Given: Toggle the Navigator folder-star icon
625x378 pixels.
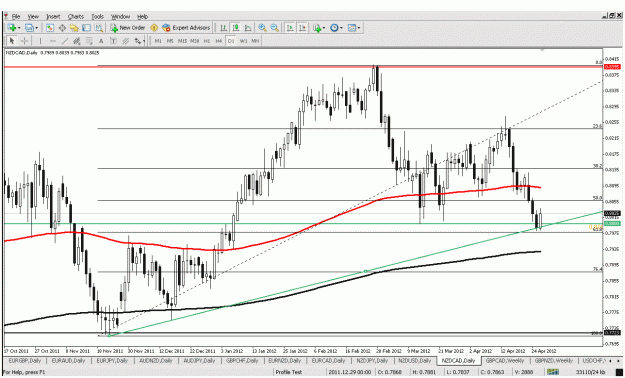Looking at the screenshot, I should pos(74,28).
